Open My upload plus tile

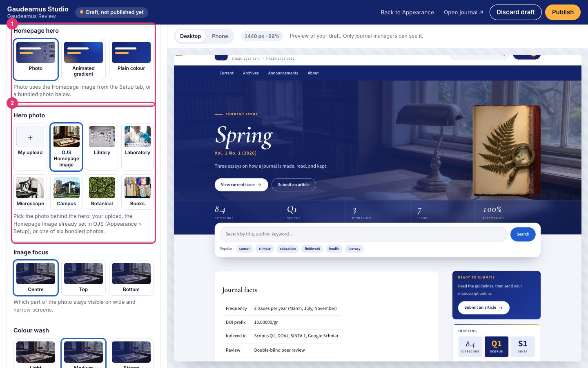(30, 147)
